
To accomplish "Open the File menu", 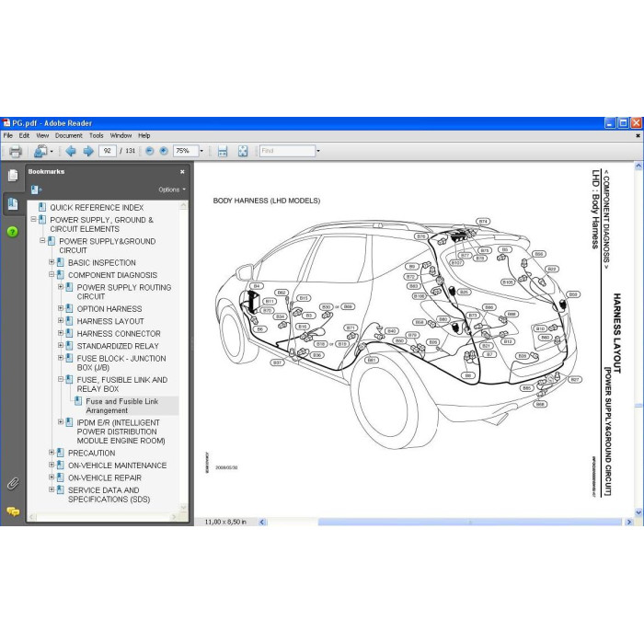I will point(7,135).
